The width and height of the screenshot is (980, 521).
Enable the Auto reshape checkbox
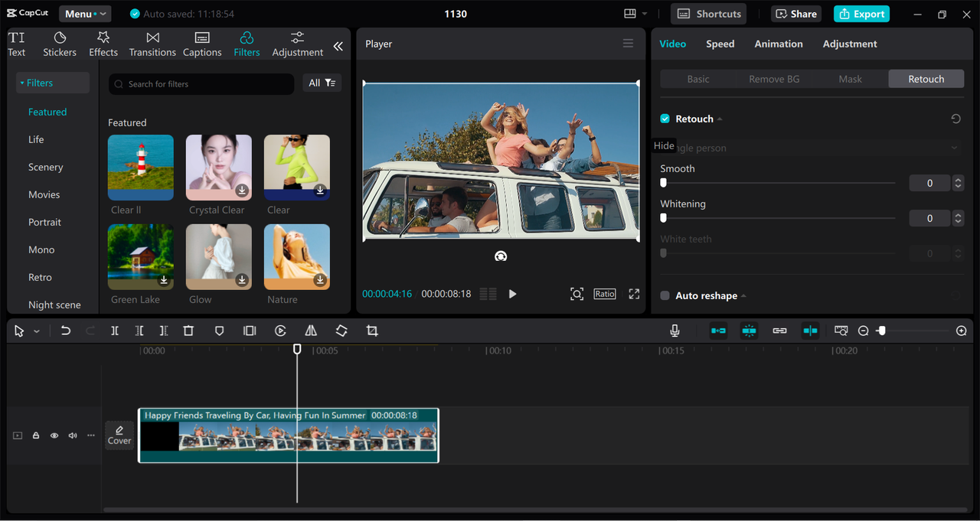click(x=665, y=295)
